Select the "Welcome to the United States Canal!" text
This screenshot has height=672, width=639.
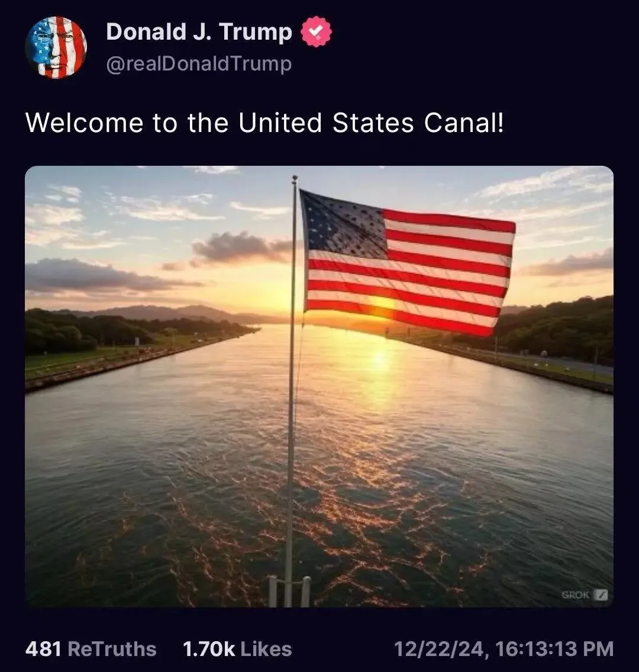(x=264, y=123)
